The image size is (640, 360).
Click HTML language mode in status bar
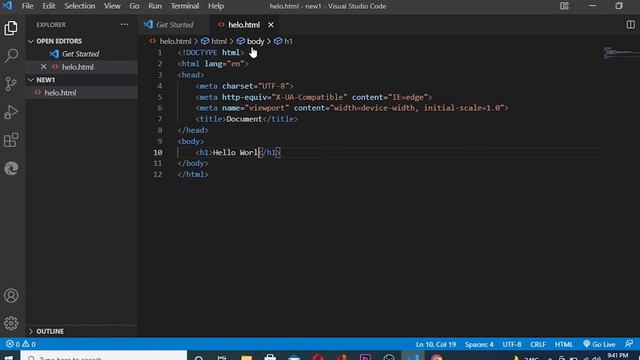pyautogui.click(x=564, y=344)
